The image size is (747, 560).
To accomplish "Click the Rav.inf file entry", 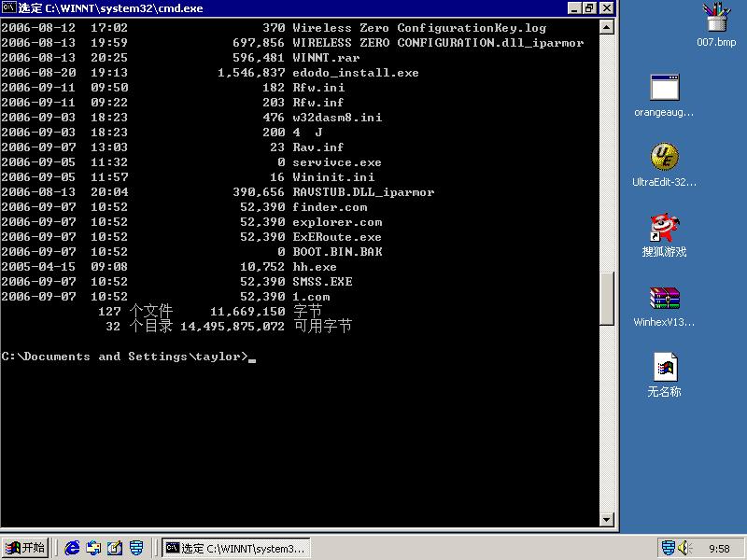I will pyautogui.click(x=317, y=147).
